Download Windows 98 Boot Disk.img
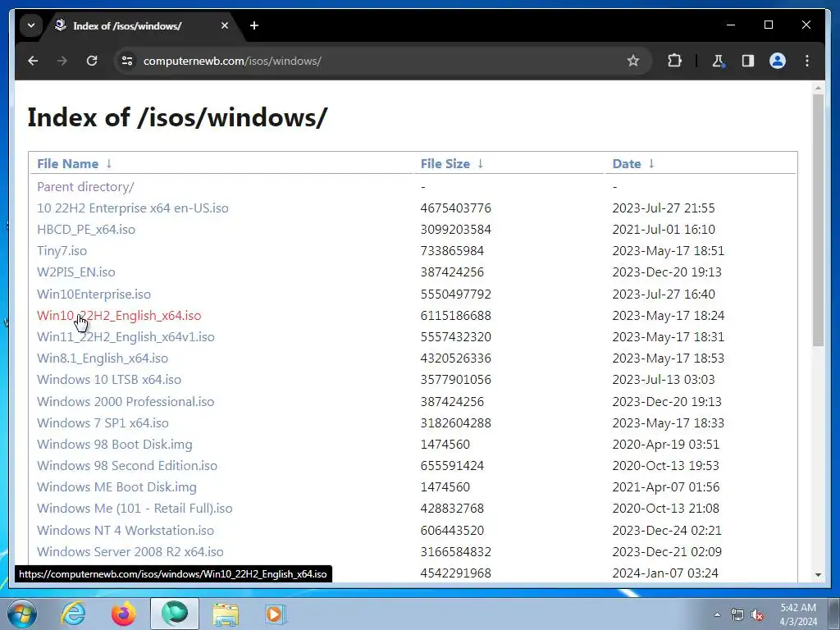Screen dimensions: 840x630 [x=115, y=445]
